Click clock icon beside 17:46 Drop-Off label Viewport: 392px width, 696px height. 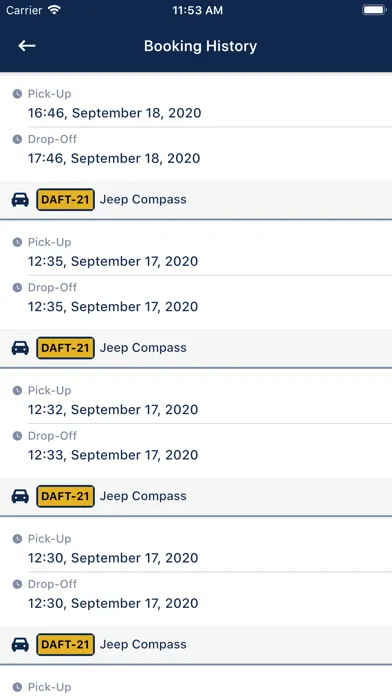[17, 139]
